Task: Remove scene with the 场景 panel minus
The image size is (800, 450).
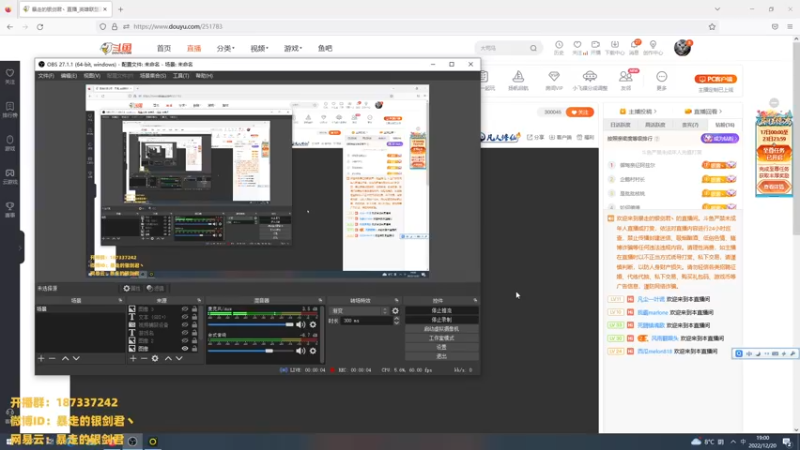Action: pos(52,359)
